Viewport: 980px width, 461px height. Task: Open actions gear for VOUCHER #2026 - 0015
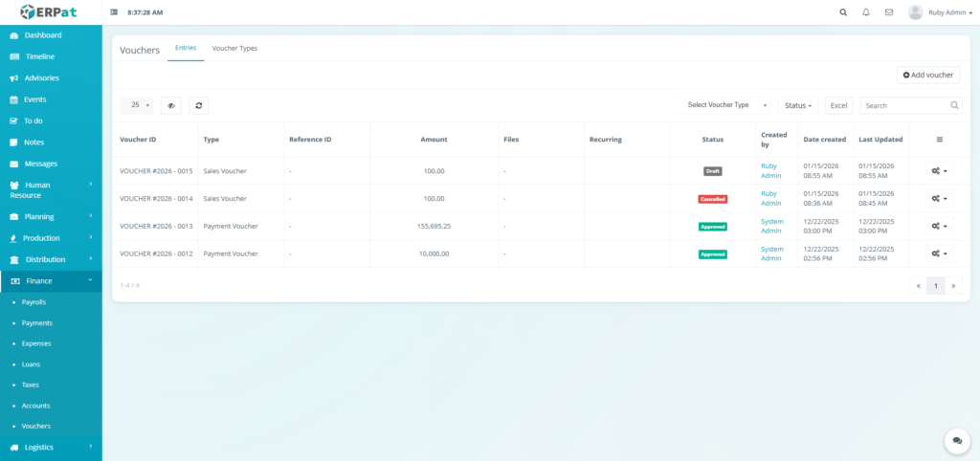[x=939, y=171]
